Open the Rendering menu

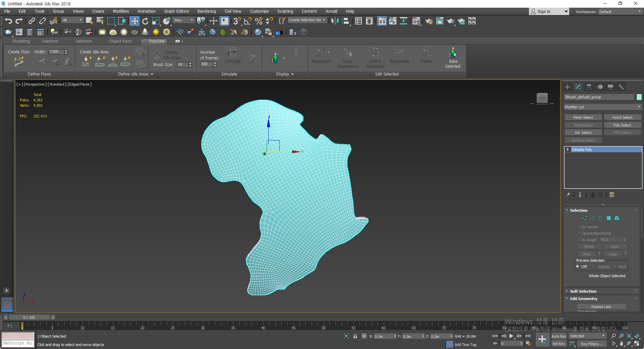pyautogui.click(x=206, y=11)
